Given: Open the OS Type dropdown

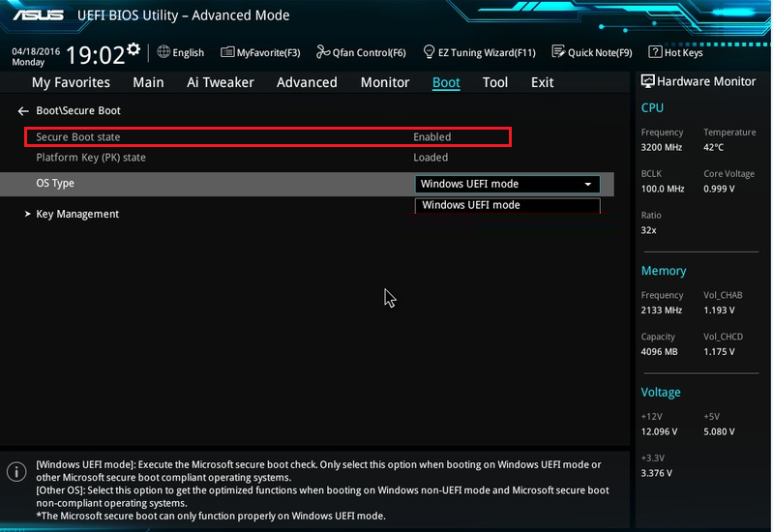Looking at the screenshot, I should tap(507, 184).
